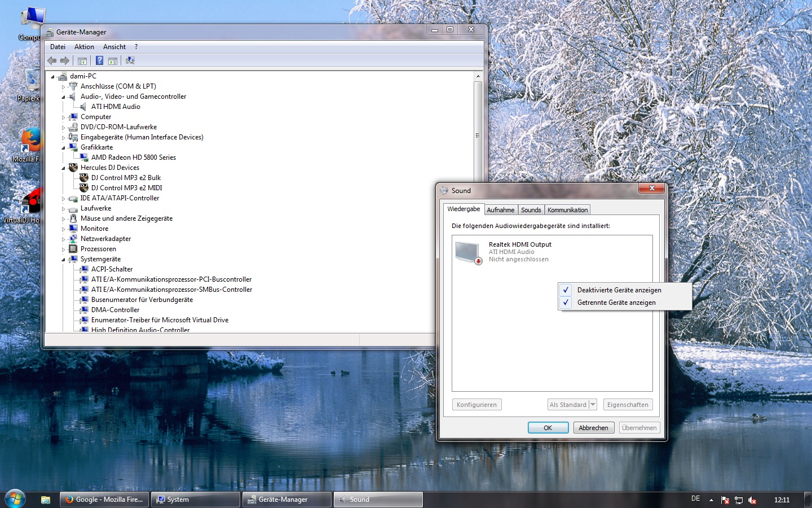The height and width of the screenshot is (508, 812).
Task: Collapse the Grafikkarte node
Action: [x=63, y=148]
